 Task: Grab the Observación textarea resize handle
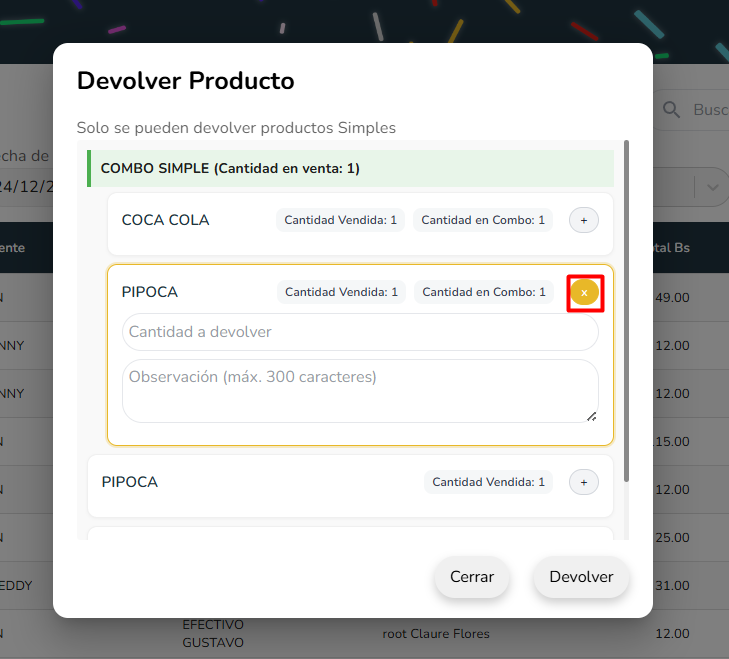pos(591,415)
